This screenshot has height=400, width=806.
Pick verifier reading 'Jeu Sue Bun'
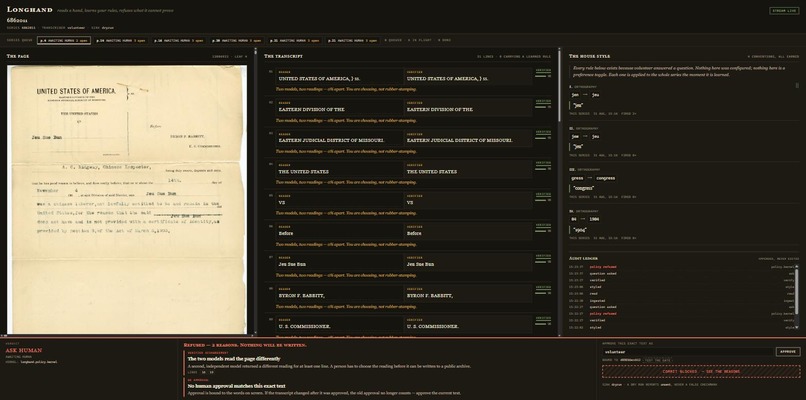coord(468,262)
